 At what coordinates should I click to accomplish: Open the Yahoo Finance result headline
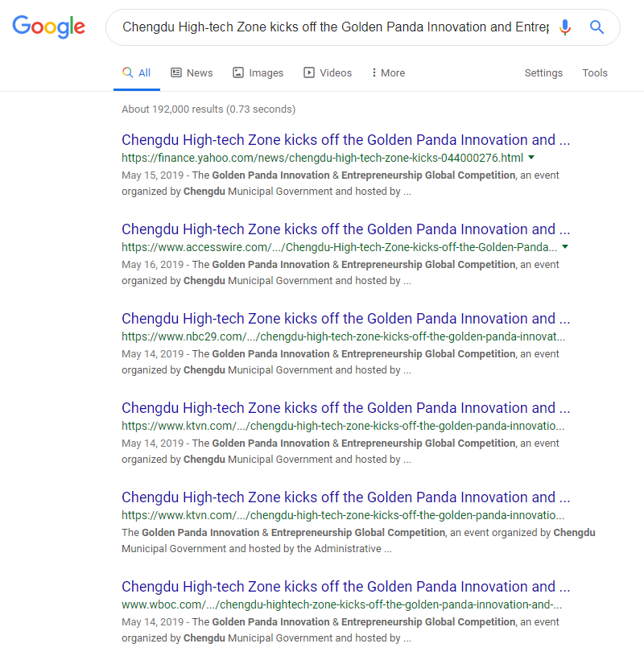[x=345, y=140]
